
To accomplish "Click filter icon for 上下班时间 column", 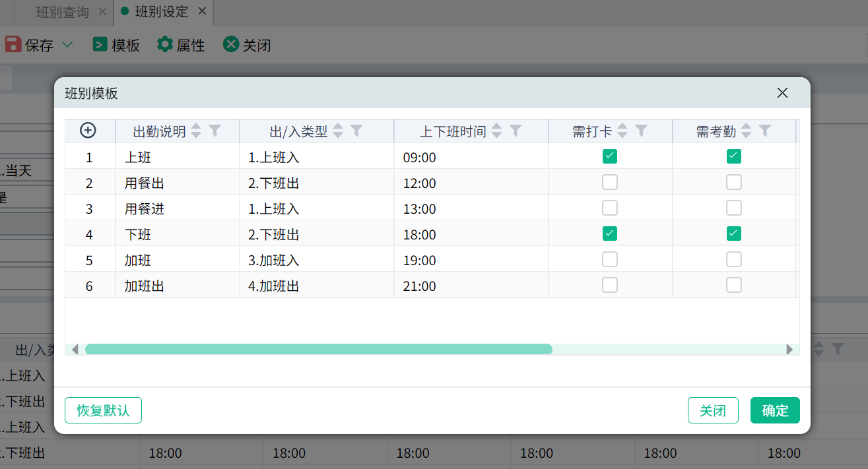I will point(516,131).
